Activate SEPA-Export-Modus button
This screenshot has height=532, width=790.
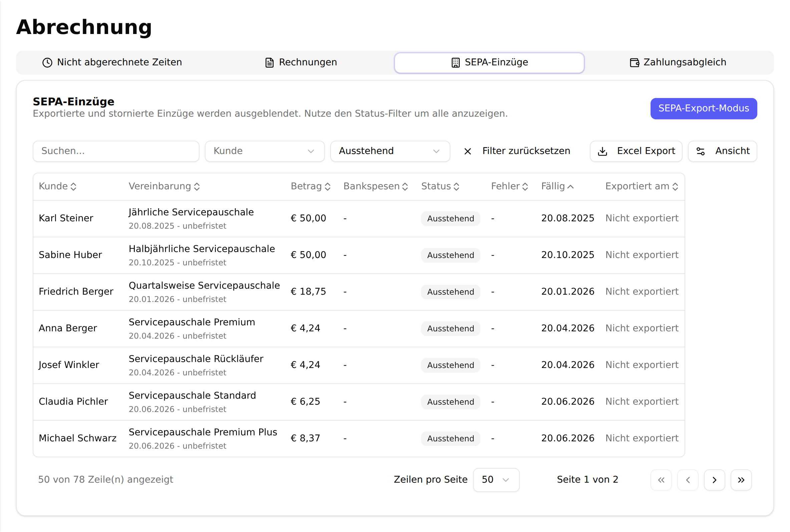click(x=704, y=109)
